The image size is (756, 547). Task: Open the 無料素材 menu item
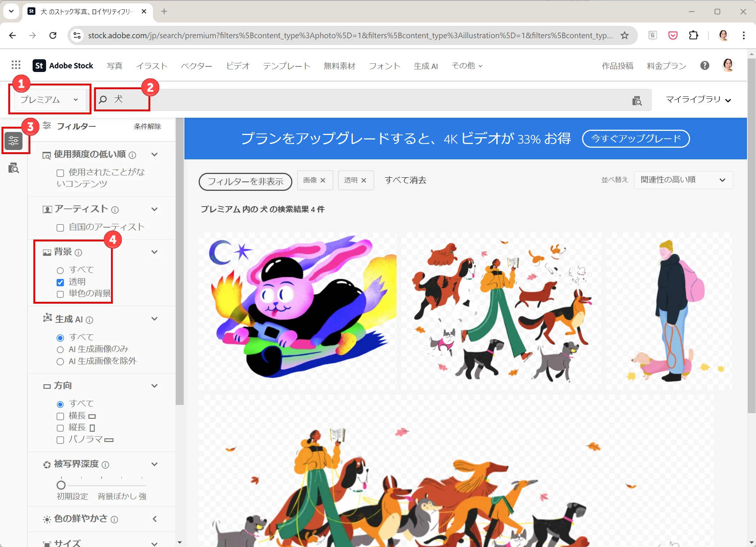coord(339,66)
